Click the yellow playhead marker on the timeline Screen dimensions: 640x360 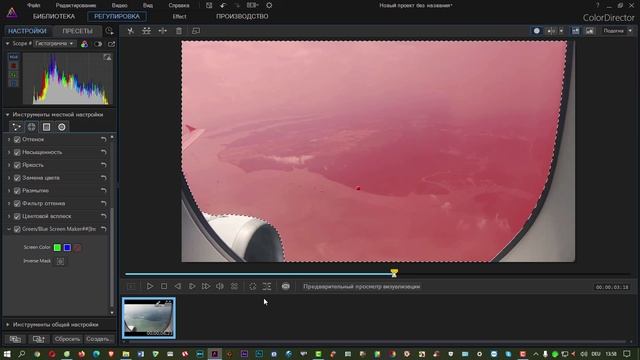[394, 273]
